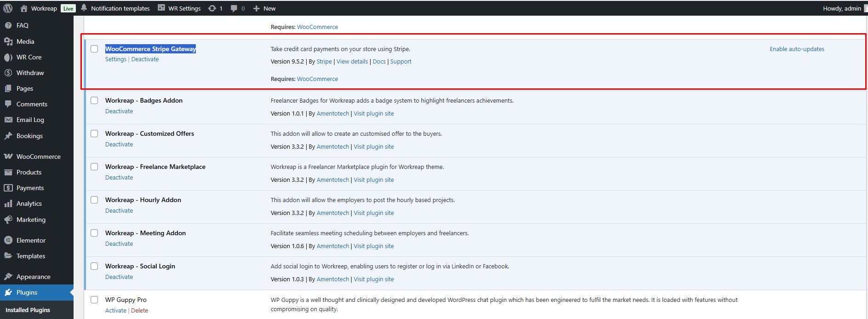The width and height of the screenshot is (868, 319).
Task: Click the WordPress logo icon
Action: click(8, 8)
